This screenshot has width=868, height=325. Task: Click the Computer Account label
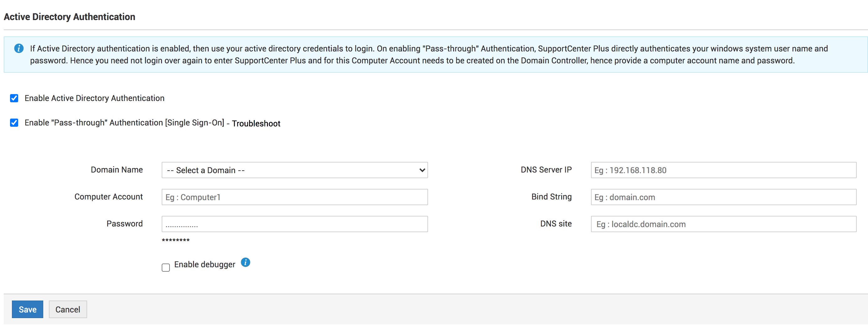[108, 197]
